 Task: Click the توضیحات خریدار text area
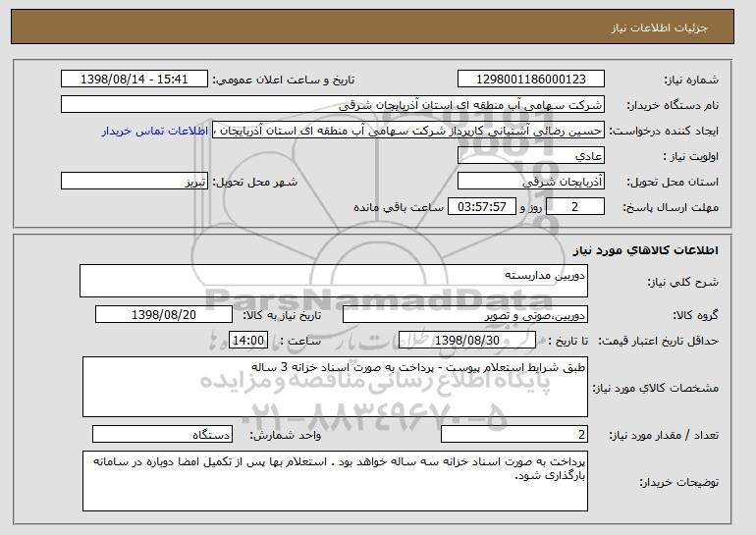point(335,481)
